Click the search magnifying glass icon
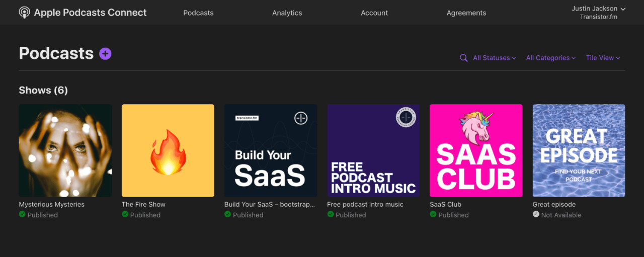The width and height of the screenshot is (644, 257). tap(464, 58)
